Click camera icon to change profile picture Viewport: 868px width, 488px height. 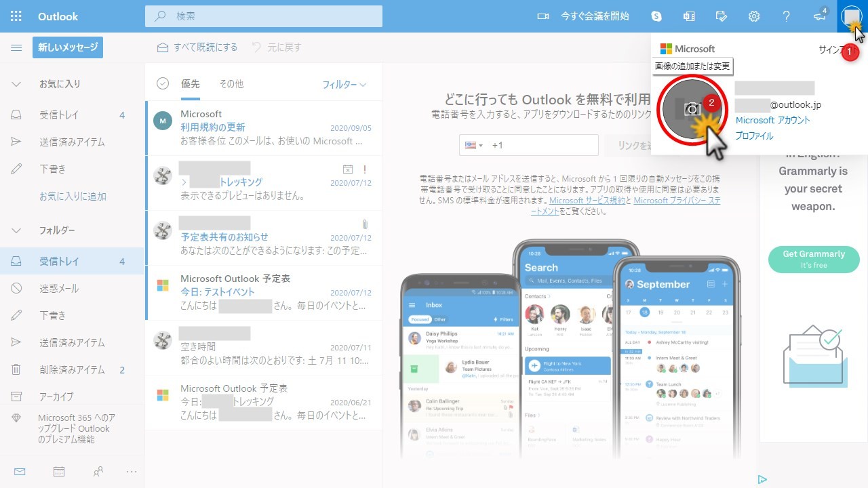click(691, 109)
